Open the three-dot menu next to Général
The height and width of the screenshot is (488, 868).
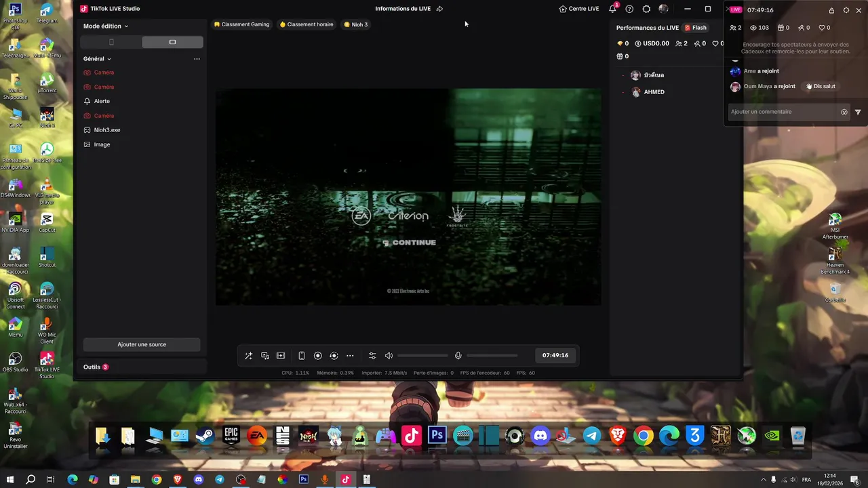pyautogui.click(x=197, y=59)
